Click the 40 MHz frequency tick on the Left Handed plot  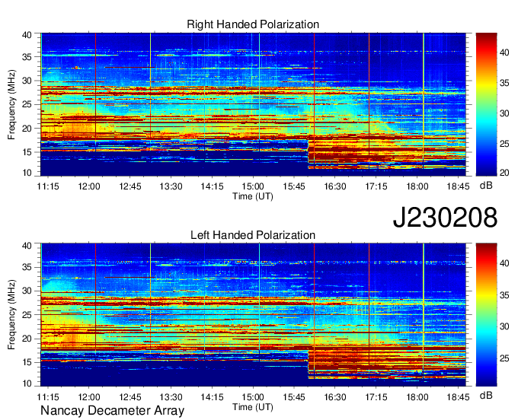(27, 245)
